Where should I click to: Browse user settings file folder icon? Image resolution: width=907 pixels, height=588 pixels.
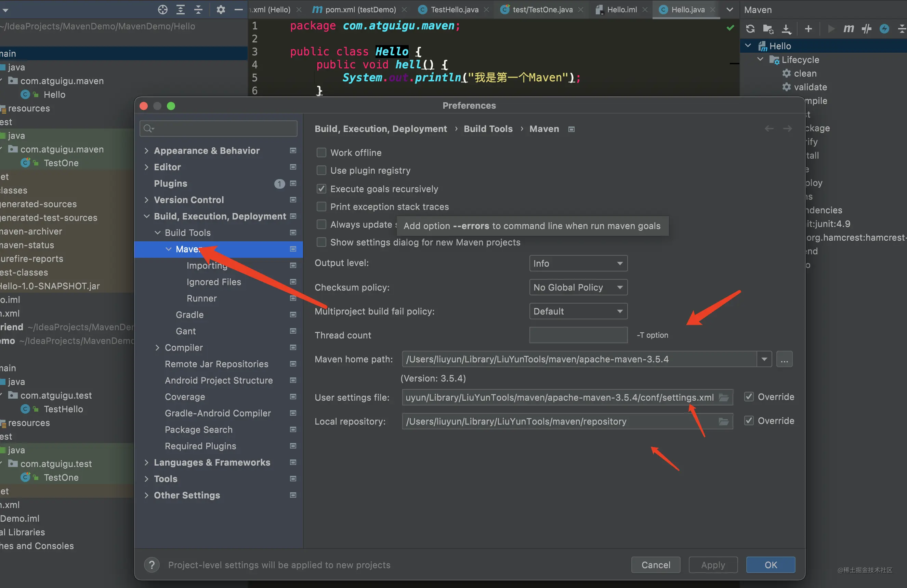(724, 397)
